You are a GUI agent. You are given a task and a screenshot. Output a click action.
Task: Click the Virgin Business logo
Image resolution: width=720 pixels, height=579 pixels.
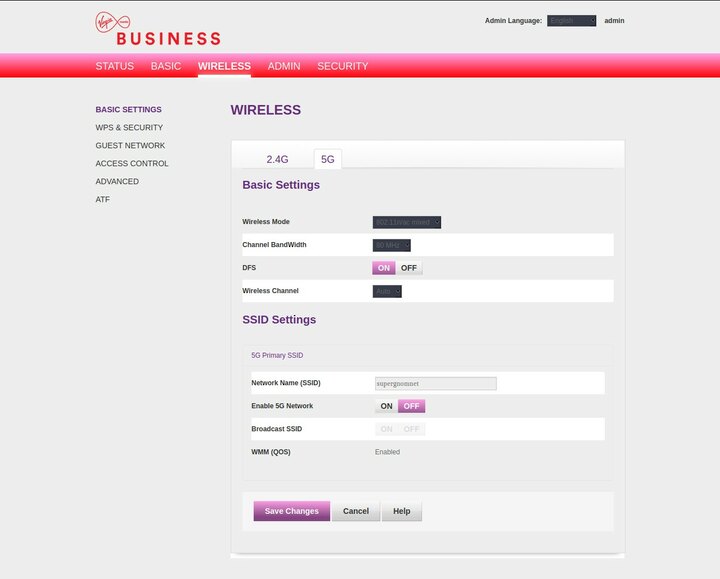(157, 29)
